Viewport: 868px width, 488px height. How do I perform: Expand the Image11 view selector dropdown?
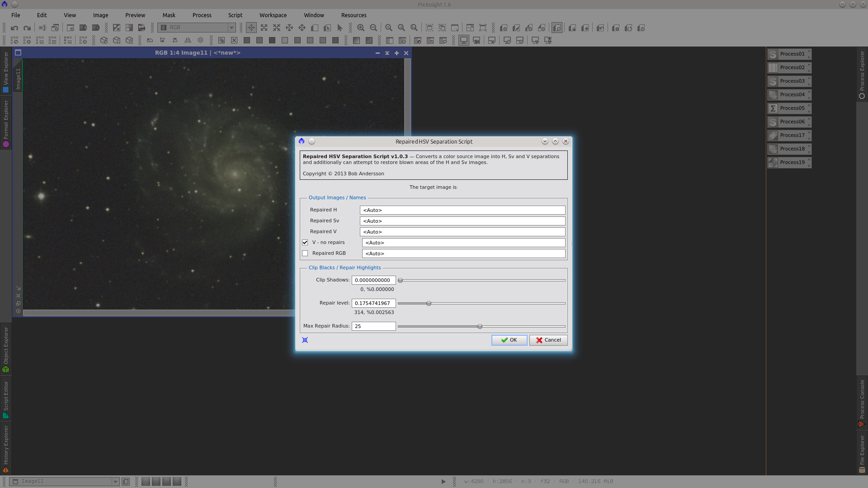tap(115, 482)
